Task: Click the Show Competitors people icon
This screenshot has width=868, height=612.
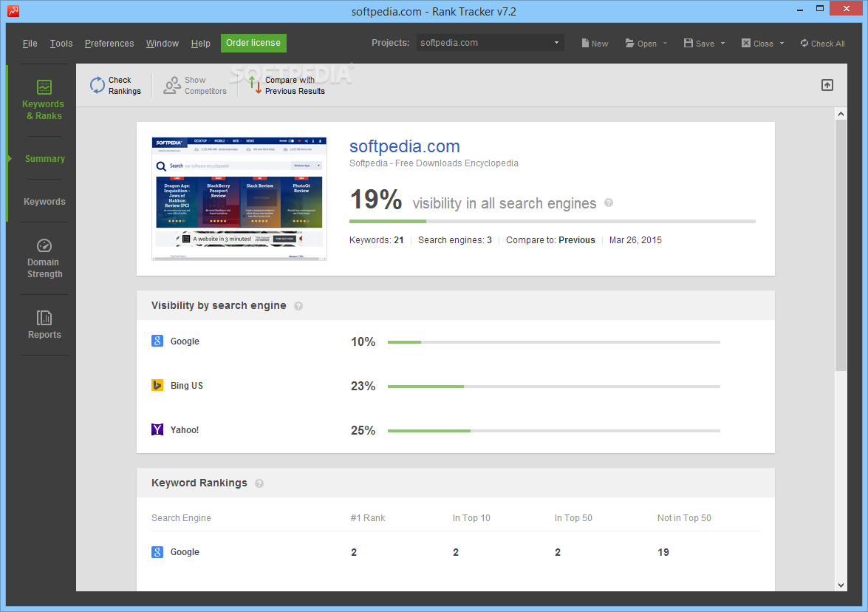Action: [x=172, y=85]
